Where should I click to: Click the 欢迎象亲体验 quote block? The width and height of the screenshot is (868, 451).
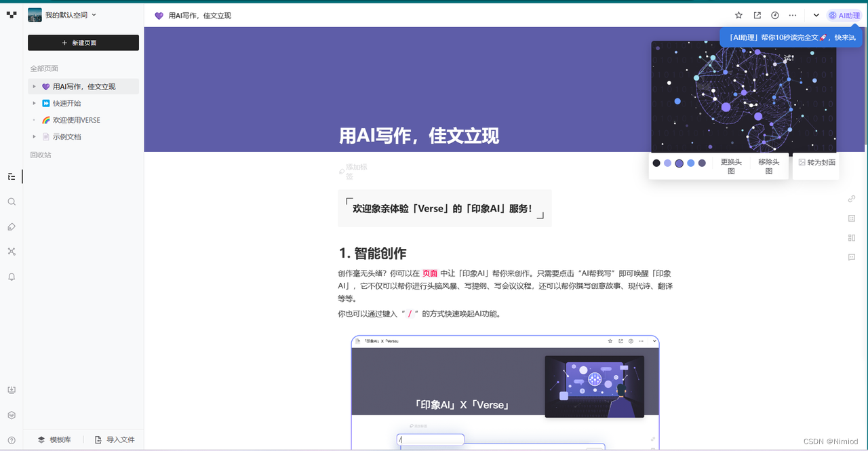pos(445,208)
